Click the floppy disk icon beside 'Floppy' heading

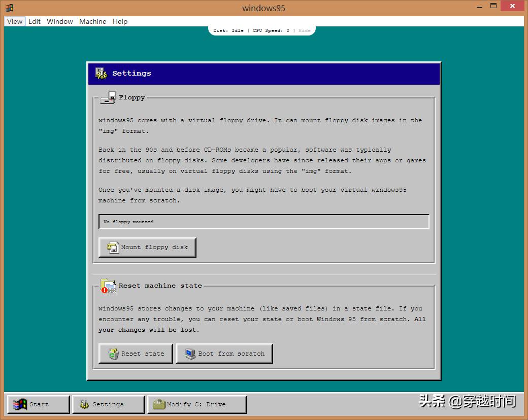point(107,97)
